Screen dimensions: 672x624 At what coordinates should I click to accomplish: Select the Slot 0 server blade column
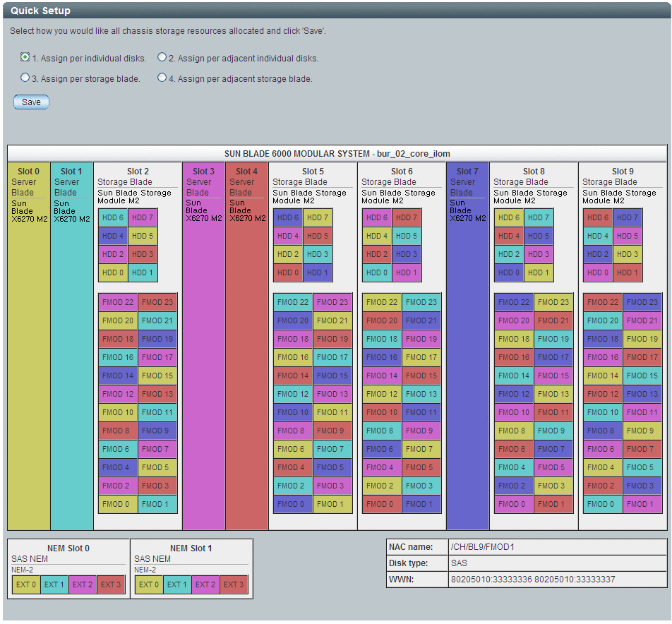pyautogui.click(x=29, y=346)
